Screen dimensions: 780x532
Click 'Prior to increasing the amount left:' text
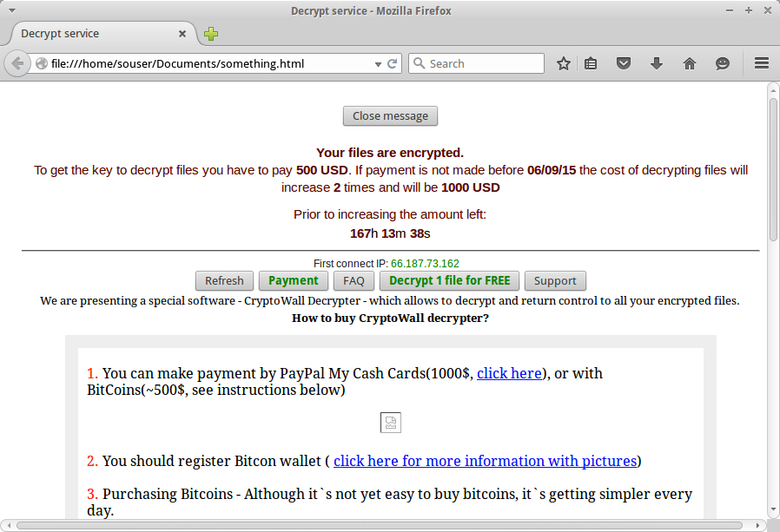(390, 214)
